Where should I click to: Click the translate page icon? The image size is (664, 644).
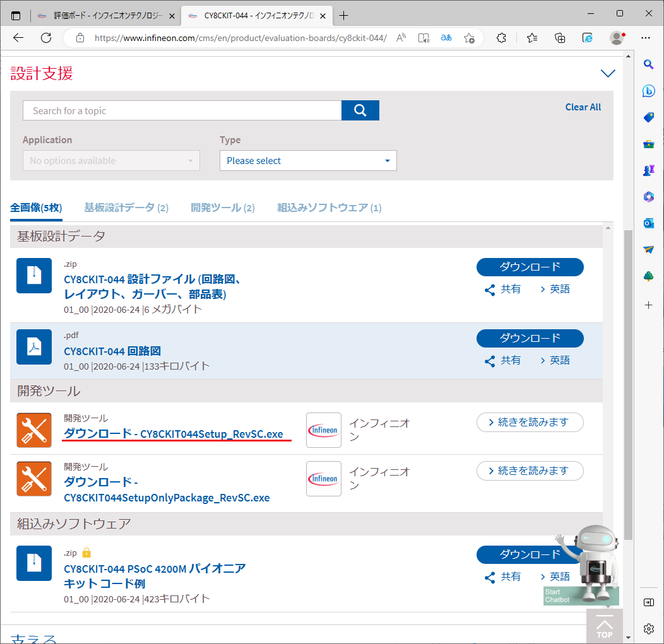coord(446,38)
